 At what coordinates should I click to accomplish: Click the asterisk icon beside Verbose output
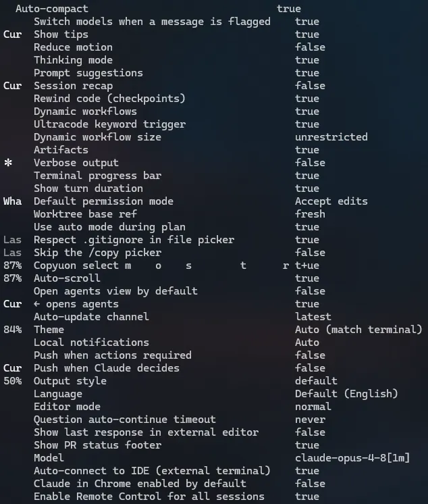coord(8,163)
